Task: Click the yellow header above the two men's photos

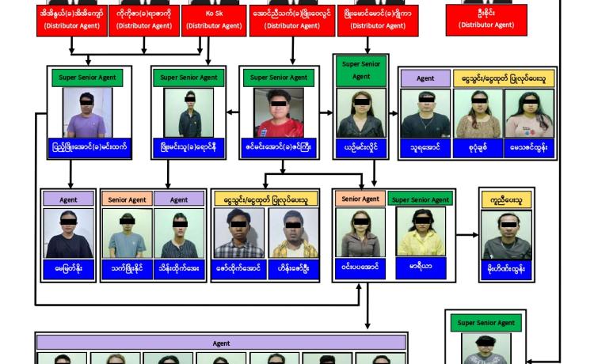Action: coord(266,199)
